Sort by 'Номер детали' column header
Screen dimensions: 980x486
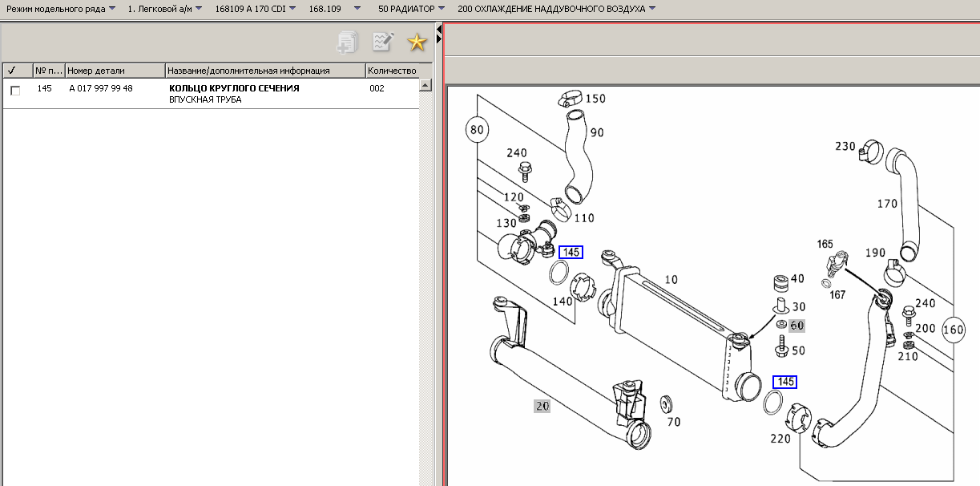115,71
